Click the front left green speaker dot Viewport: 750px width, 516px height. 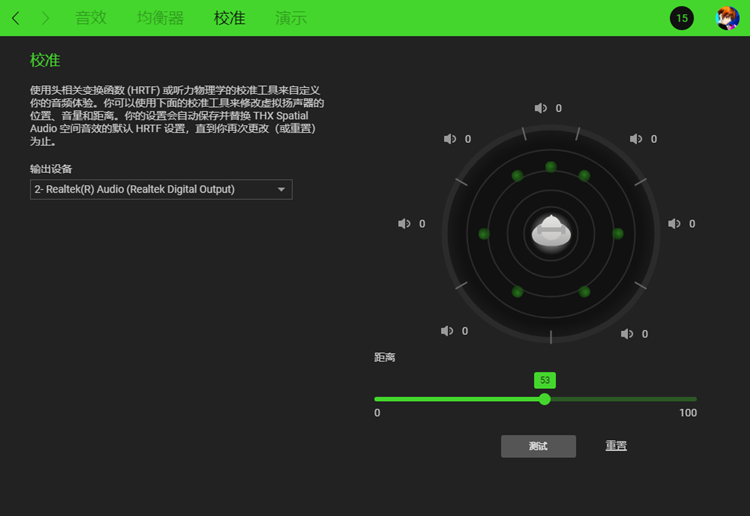[x=517, y=176]
